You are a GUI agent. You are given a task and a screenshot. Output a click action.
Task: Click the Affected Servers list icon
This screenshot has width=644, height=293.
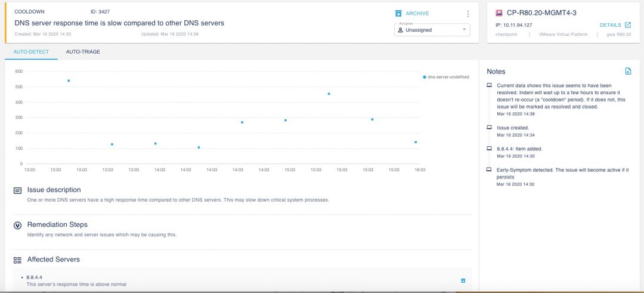click(x=17, y=260)
